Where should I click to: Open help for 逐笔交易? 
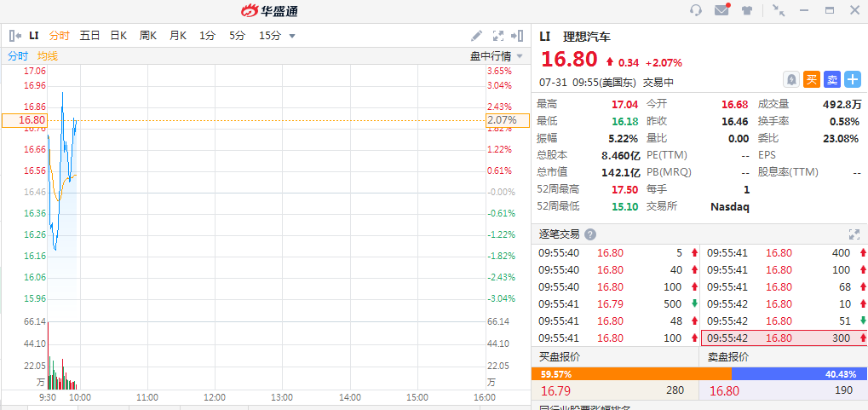(x=590, y=234)
